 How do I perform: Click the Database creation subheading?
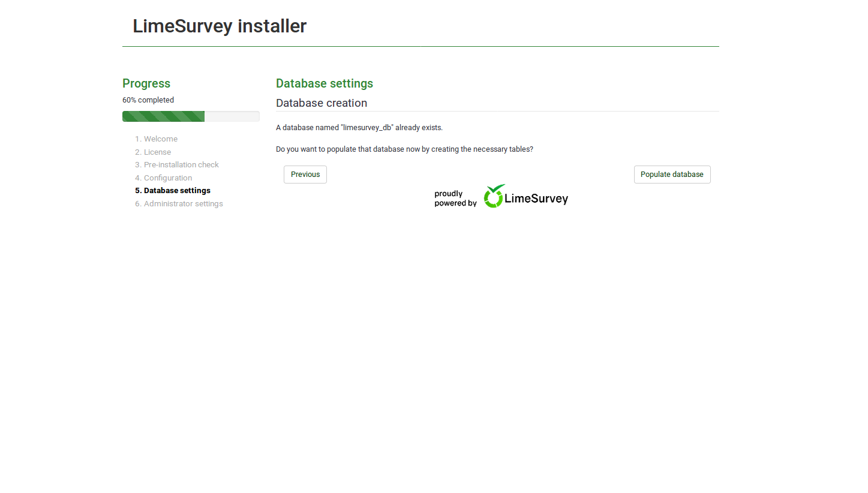322,103
